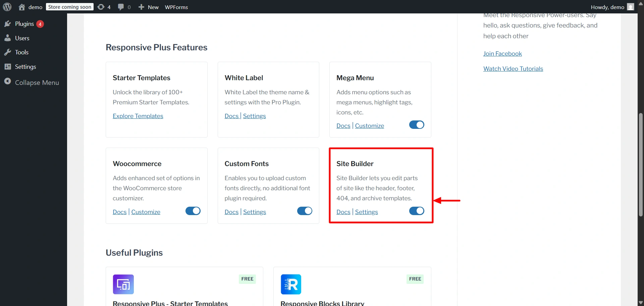Click the scrollbar up arrow
The height and width of the screenshot is (306, 644).
[641, 3]
